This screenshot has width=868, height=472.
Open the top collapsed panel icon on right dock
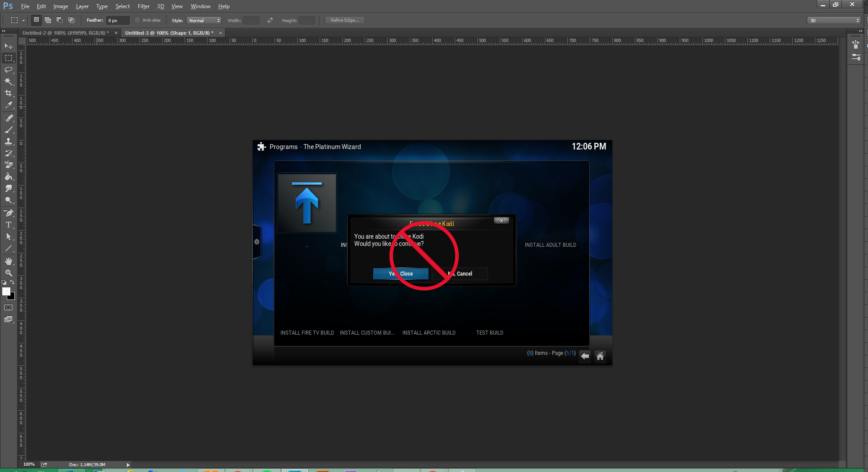[856, 44]
